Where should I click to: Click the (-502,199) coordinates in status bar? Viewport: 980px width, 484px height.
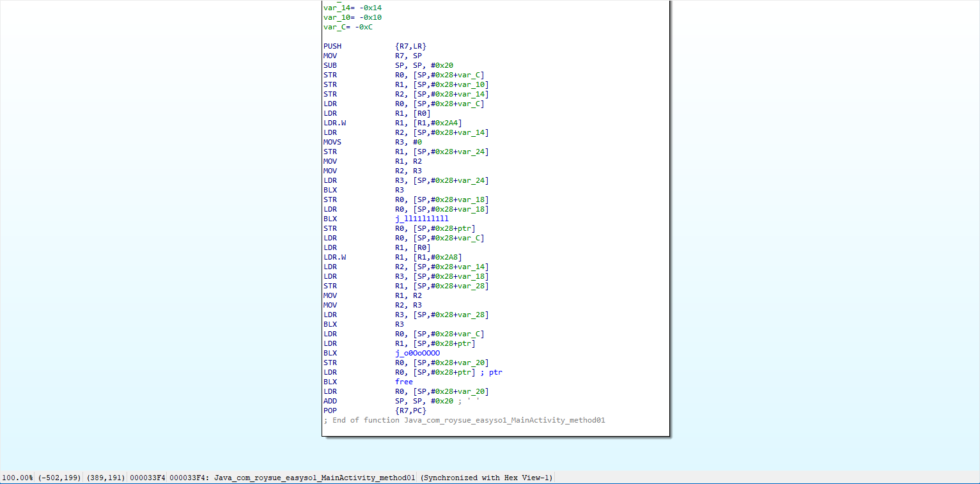(x=59, y=478)
